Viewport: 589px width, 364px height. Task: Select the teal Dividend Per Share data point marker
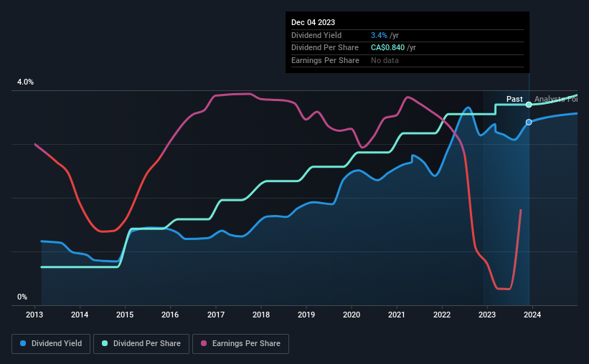pos(529,105)
